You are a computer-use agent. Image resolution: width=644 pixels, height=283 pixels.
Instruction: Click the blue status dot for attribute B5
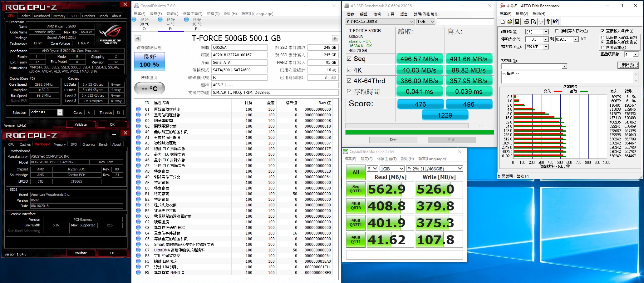coord(138,205)
